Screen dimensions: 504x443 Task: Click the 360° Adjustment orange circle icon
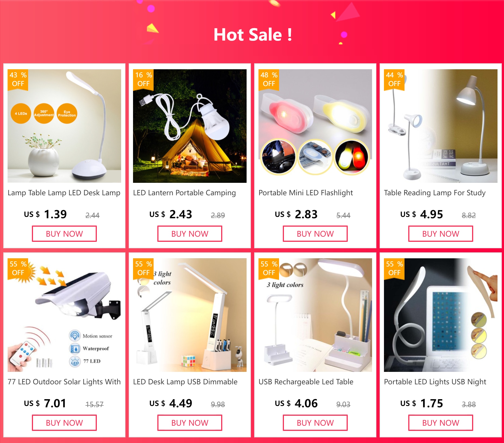pos(44,113)
